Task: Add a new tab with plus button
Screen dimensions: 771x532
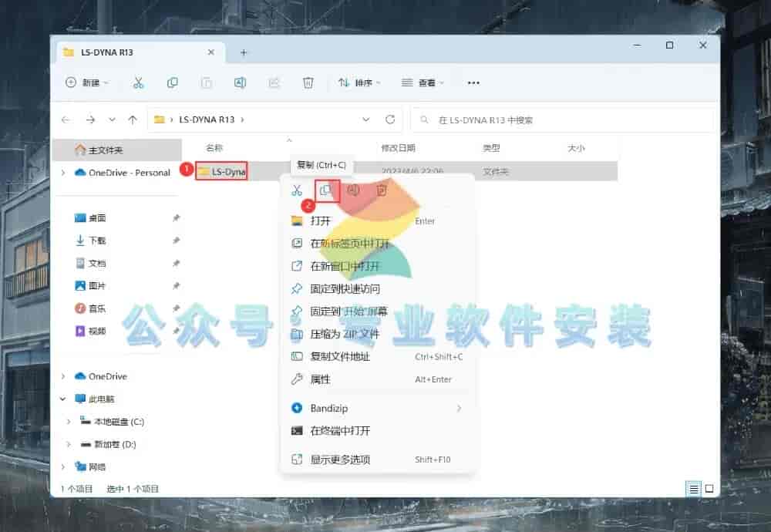Action: (x=244, y=52)
